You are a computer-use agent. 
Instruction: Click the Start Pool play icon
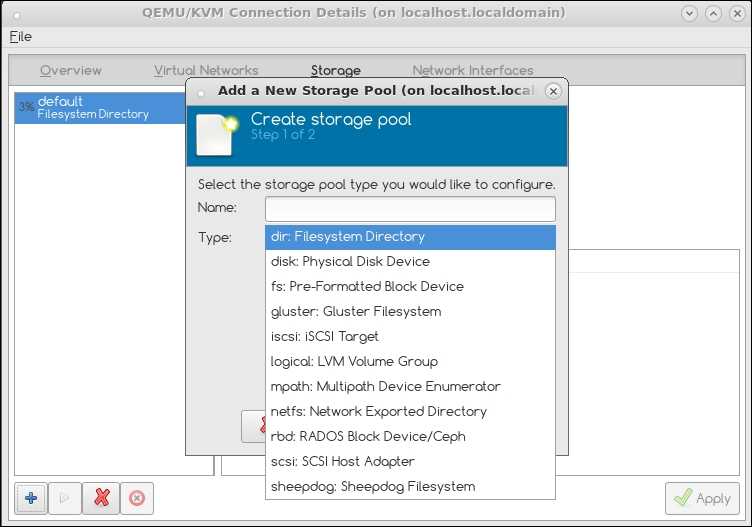(x=65, y=498)
